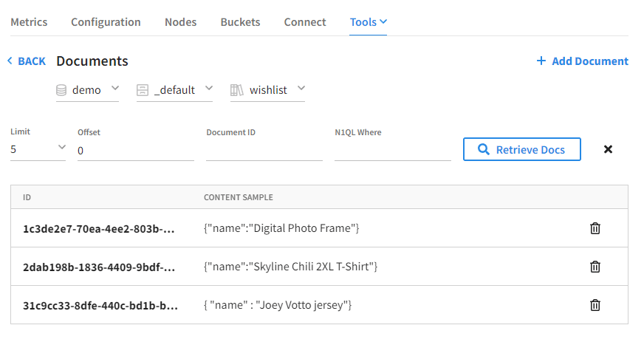The height and width of the screenshot is (342, 644).
Task: Go back using the BACK link
Action: click(27, 61)
